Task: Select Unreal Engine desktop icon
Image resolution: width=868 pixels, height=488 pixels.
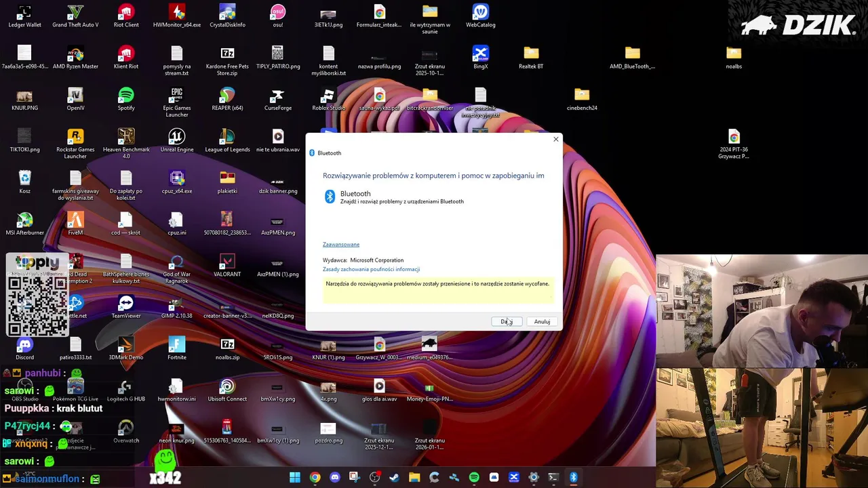Action: (x=177, y=141)
